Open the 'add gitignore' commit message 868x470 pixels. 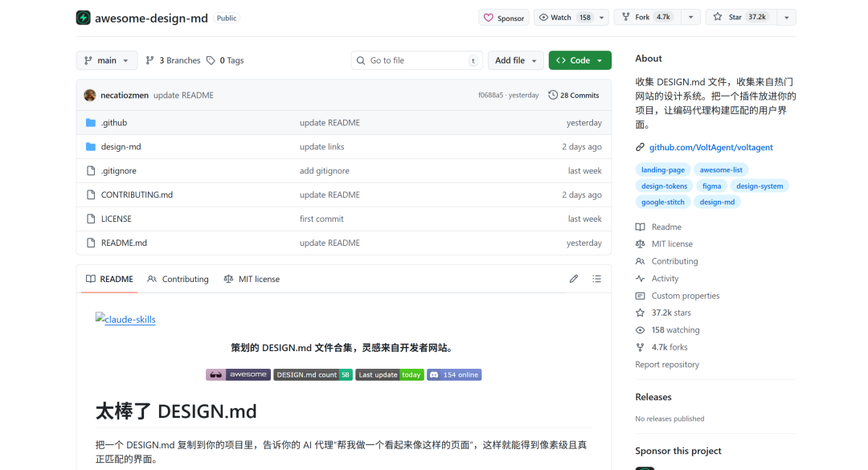325,171
